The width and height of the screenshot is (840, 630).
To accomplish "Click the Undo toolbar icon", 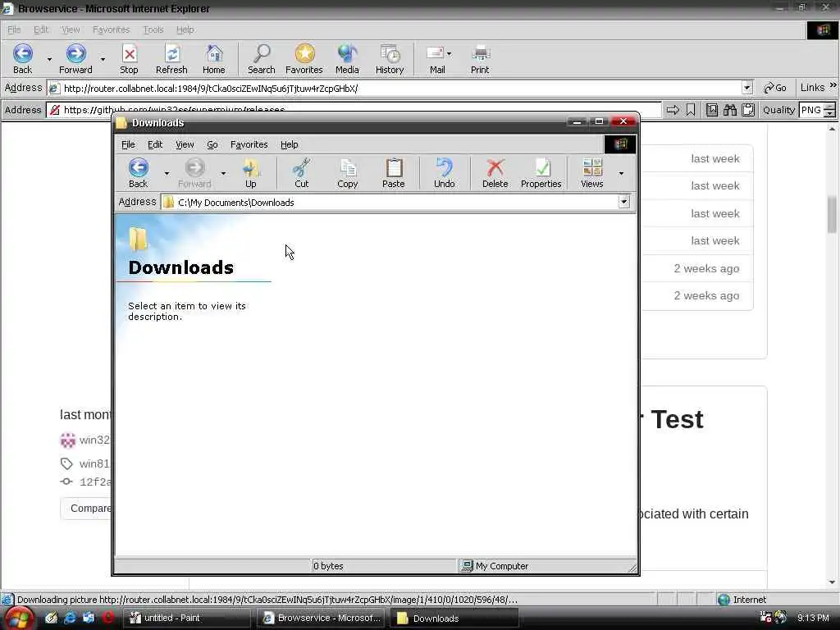I will 444,173.
